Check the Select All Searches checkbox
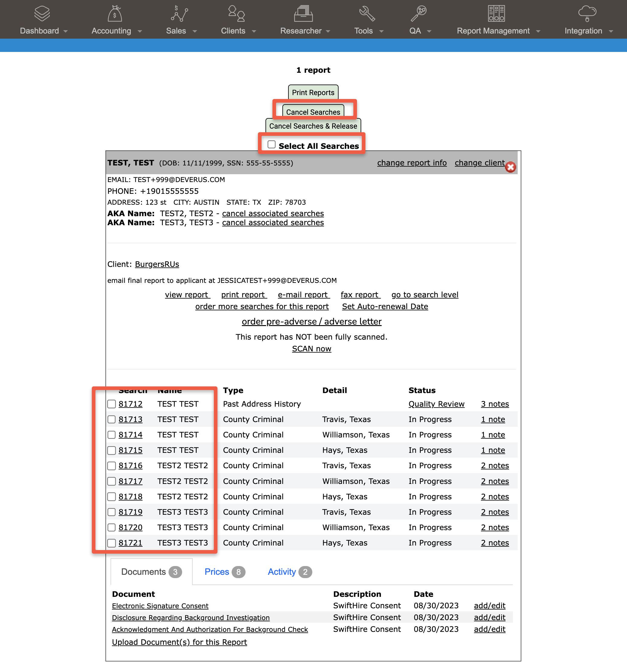The height and width of the screenshot is (672, 627). click(272, 145)
